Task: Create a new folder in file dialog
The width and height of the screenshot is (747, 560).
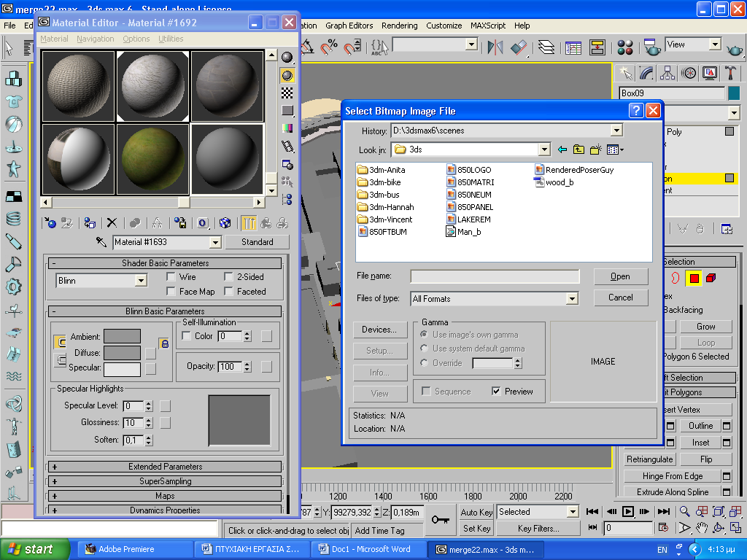Action: tap(595, 149)
